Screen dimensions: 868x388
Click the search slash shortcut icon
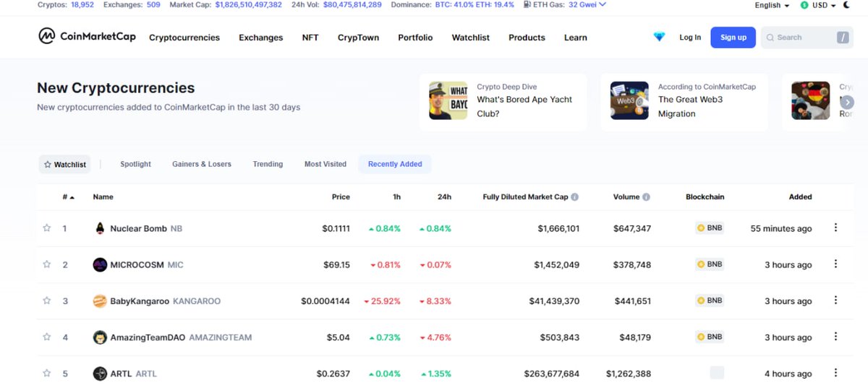[843, 38]
